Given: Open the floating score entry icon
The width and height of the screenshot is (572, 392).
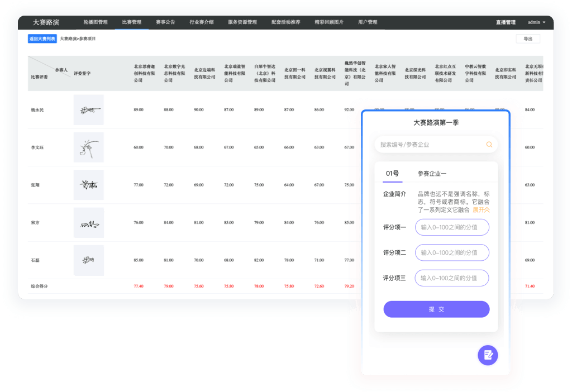Looking at the screenshot, I should [488, 355].
